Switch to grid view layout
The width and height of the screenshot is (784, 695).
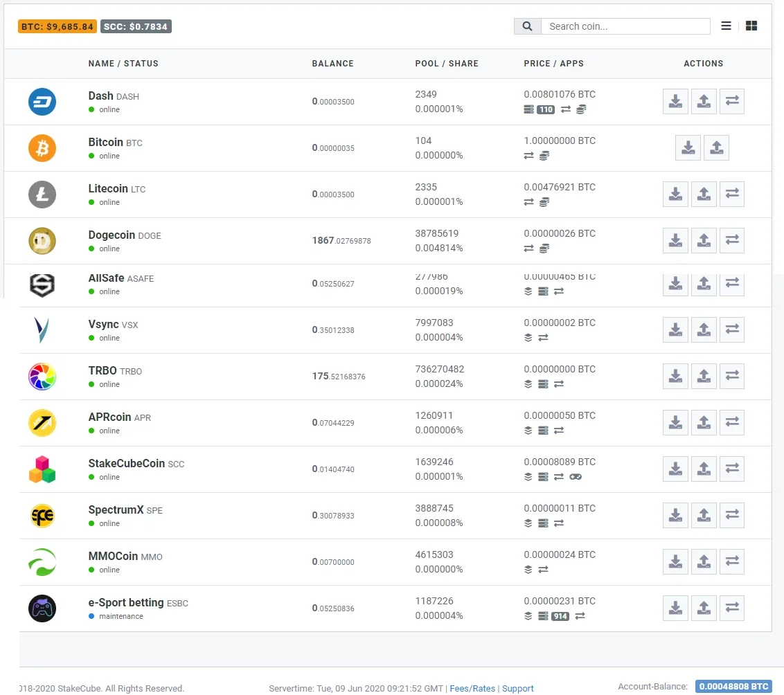pos(751,26)
